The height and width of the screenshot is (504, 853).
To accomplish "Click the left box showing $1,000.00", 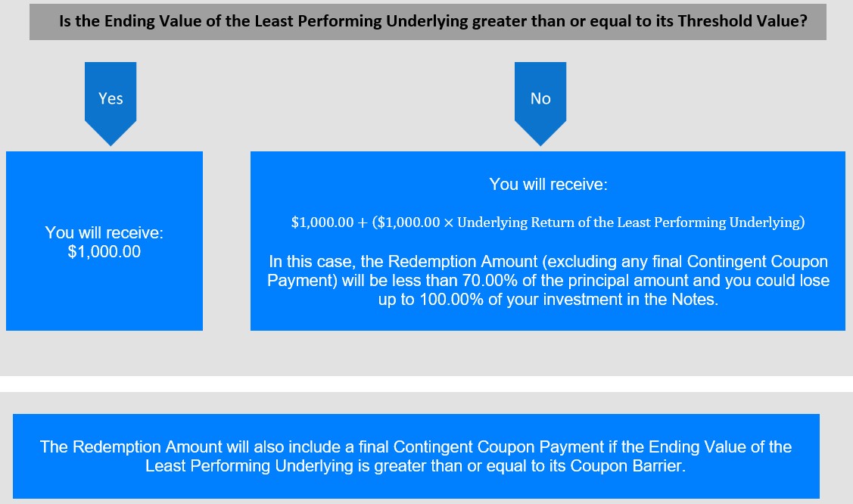I will pyautogui.click(x=104, y=241).
